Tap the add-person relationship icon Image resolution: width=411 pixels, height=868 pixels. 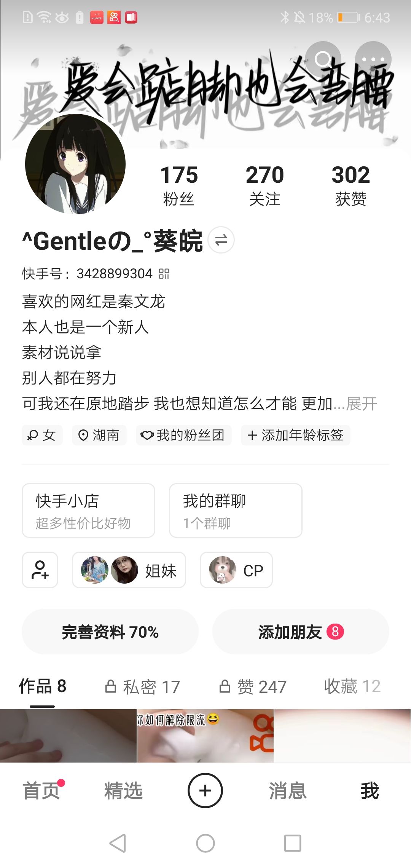(40, 570)
